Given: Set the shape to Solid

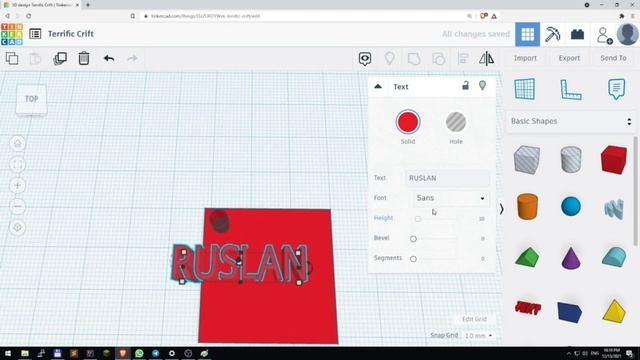Looking at the screenshot, I should [408, 122].
